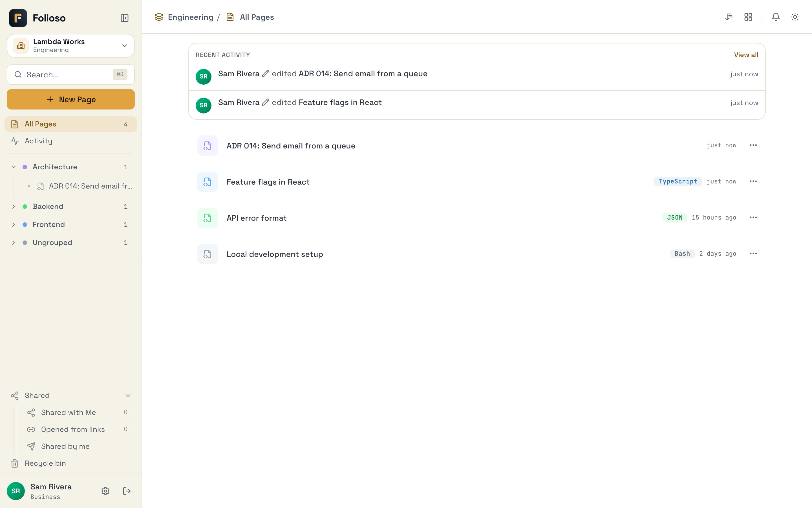Click the TypeScript tag
This screenshot has height=508, width=812.
pyautogui.click(x=678, y=181)
